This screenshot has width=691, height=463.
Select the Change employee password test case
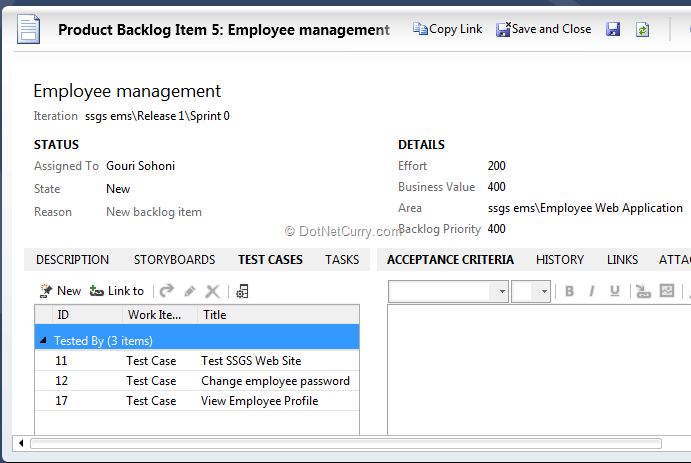(275, 381)
